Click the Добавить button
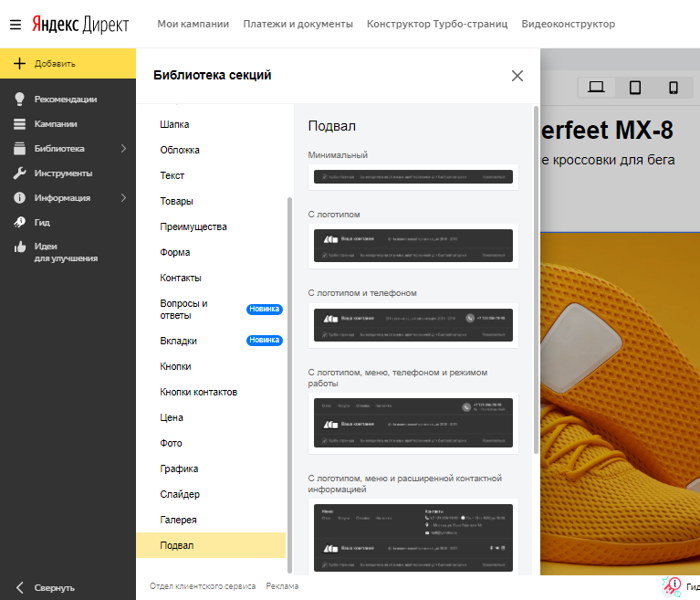This screenshot has width=700, height=600. coord(68,63)
